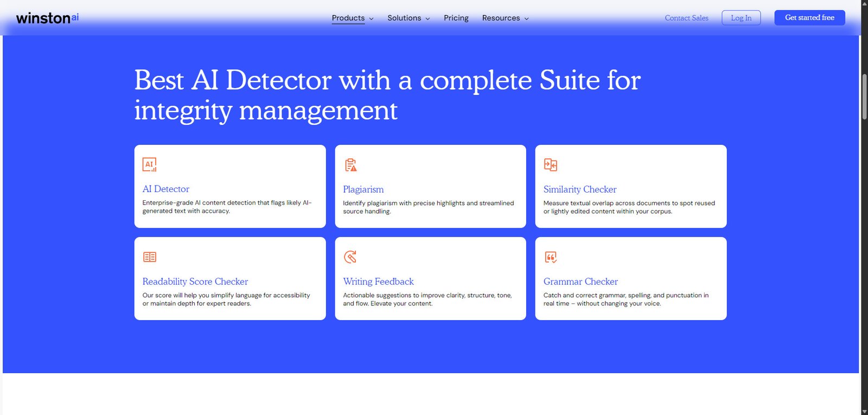Select the Similarity Checker heading link
This screenshot has height=415, width=868.
click(x=580, y=189)
